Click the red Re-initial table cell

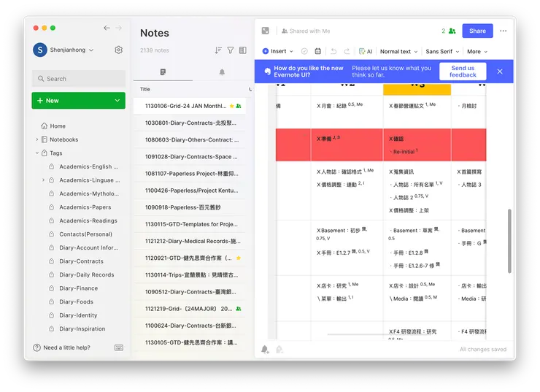tap(417, 145)
